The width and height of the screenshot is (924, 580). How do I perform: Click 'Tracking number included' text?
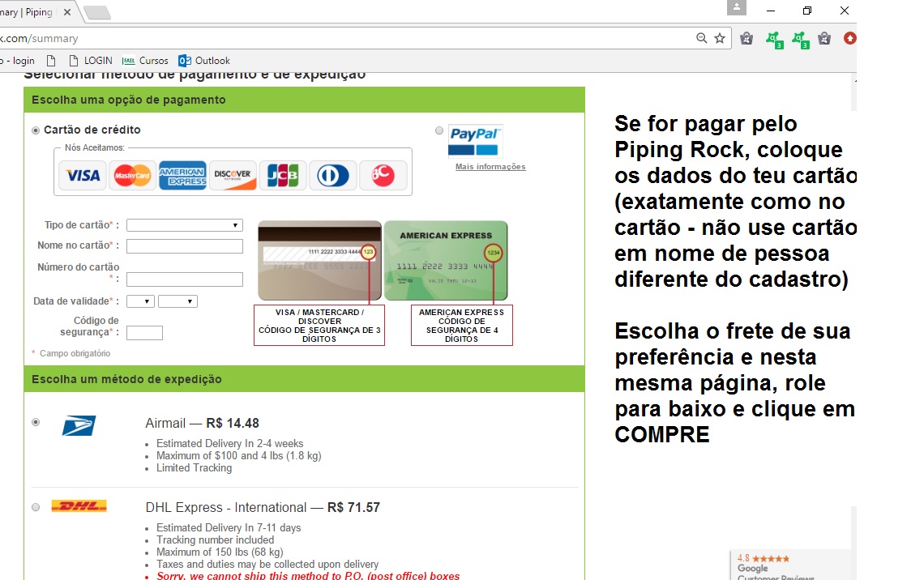pyautogui.click(x=215, y=540)
